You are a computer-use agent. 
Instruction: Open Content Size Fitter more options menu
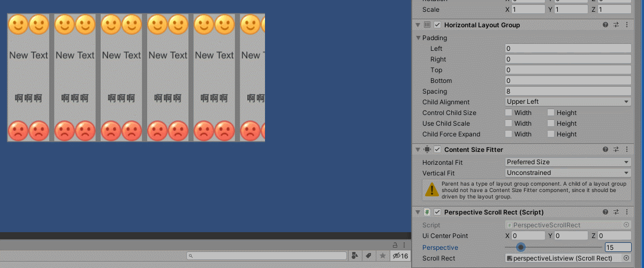pyautogui.click(x=626, y=150)
